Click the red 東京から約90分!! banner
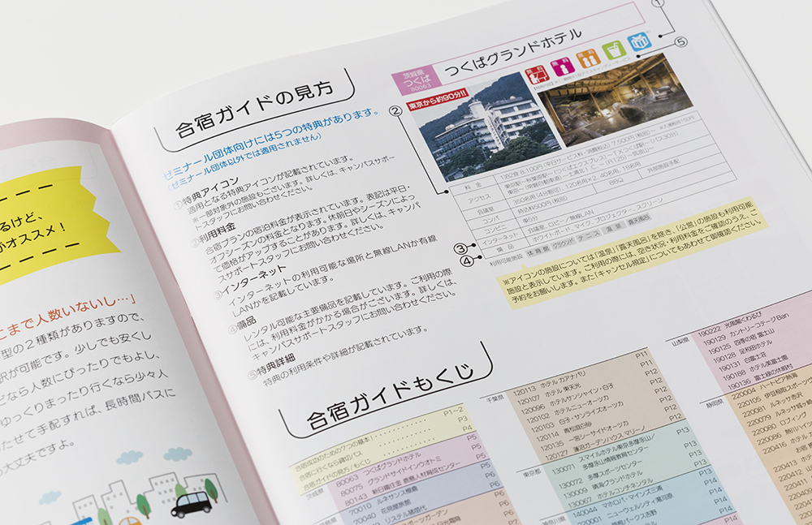The width and height of the screenshot is (812, 525). pyautogui.click(x=438, y=100)
